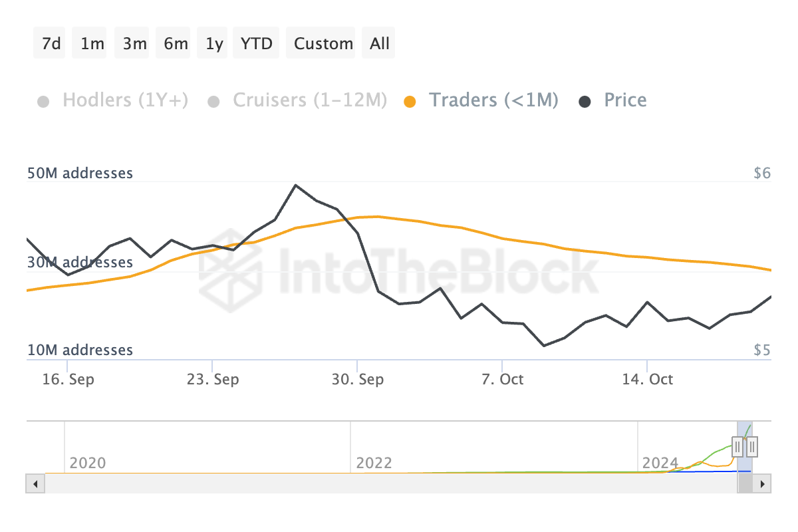
Task: Open the Custom date range picker
Action: coord(323,44)
